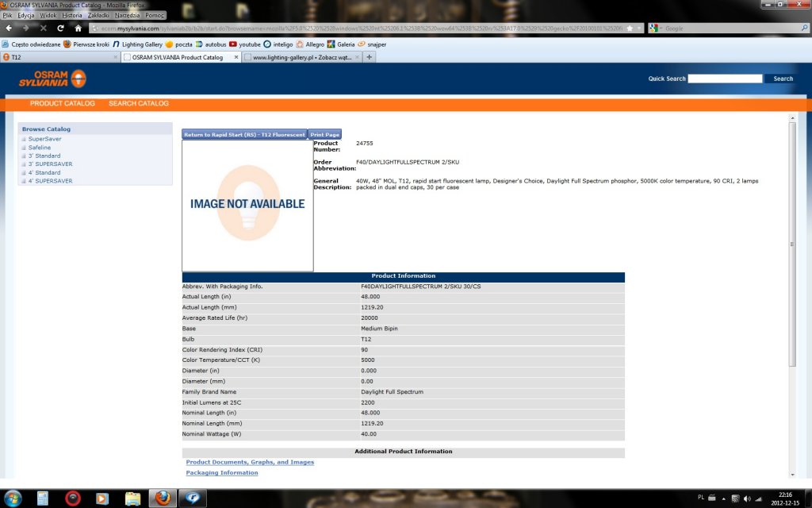The height and width of the screenshot is (508, 812).
Task: Click the Print Page button
Action: (x=324, y=135)
